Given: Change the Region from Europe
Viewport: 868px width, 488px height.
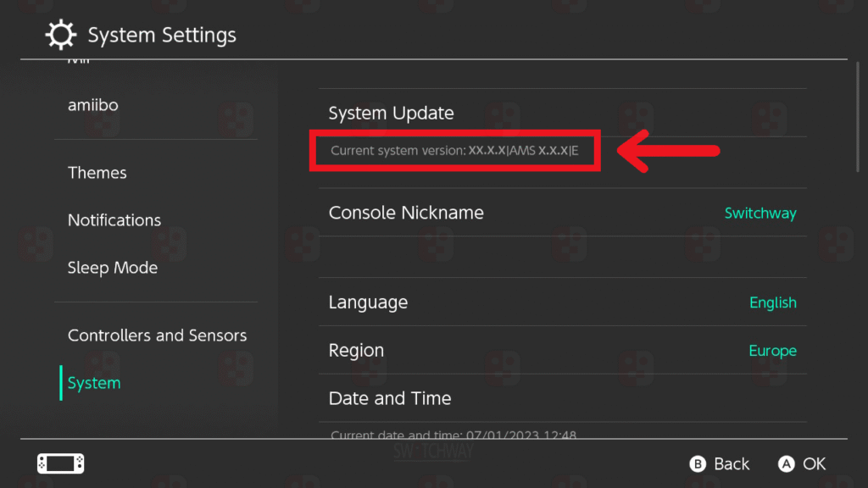Looking at the screenshot, I should 563,350.
